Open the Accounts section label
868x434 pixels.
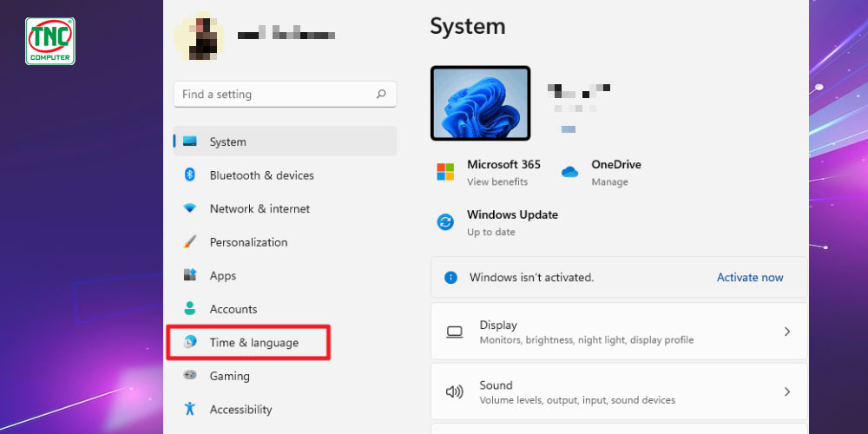233,309
